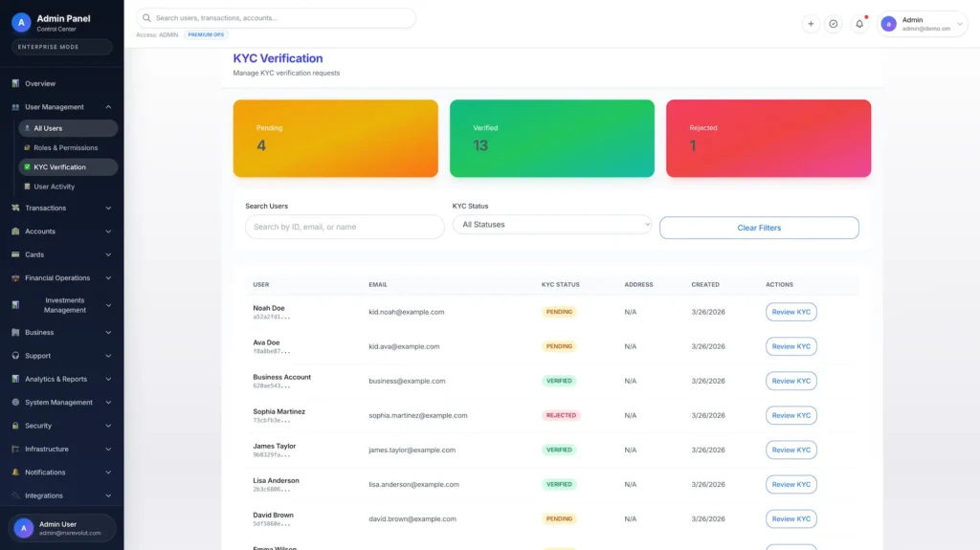Collapse the User Management section chevron

[108, 107]
